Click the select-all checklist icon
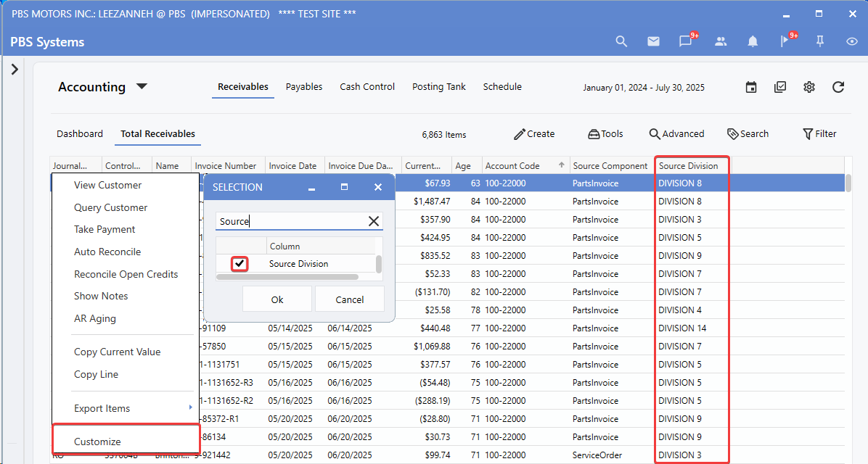The image size is (868, 464). [x=780, y=87]
